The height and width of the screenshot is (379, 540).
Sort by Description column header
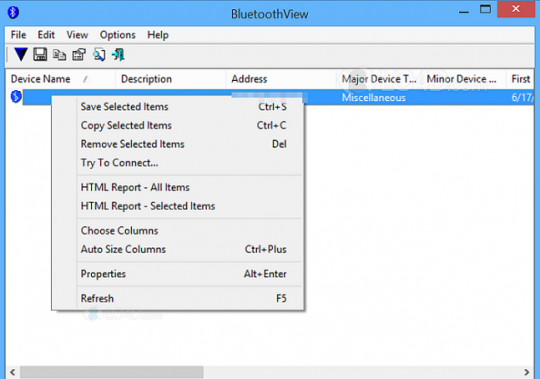click(x=170, y=79)
